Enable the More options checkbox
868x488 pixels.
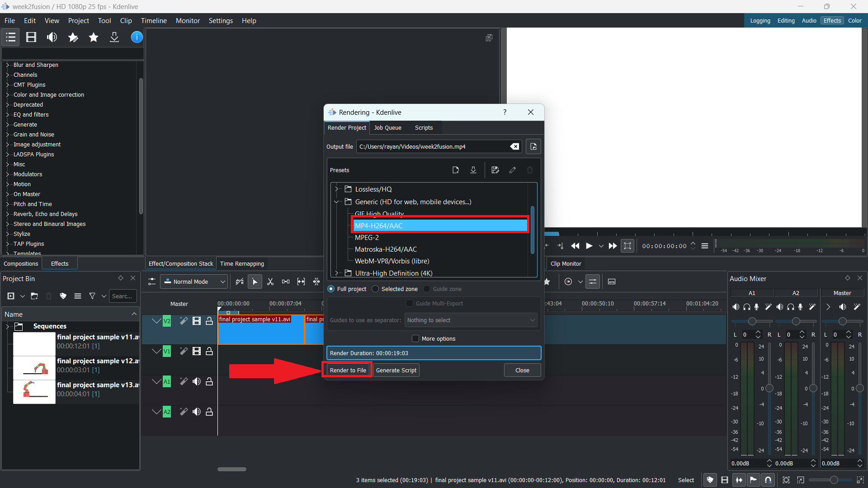(x=415, y=338)
